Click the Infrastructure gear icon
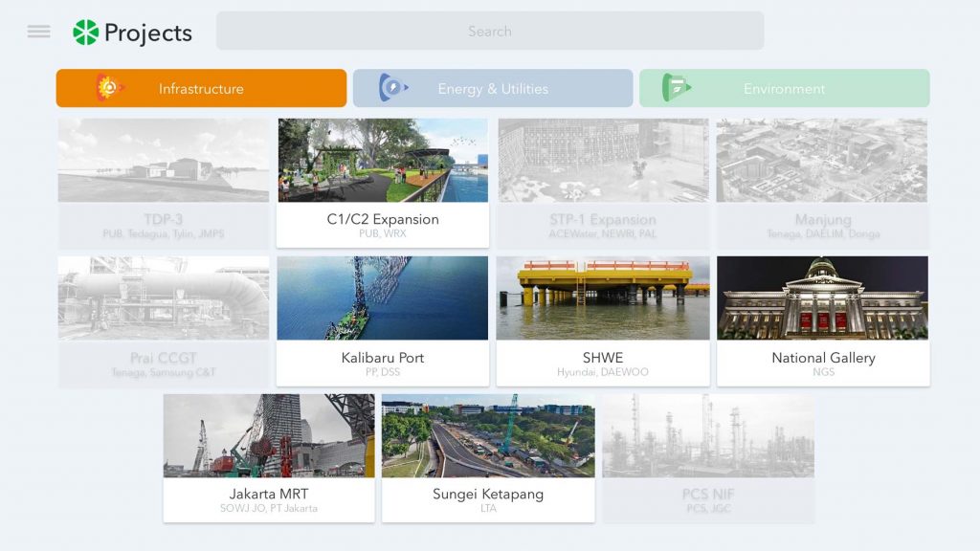 pyautogui.click(x=109, y=87)
